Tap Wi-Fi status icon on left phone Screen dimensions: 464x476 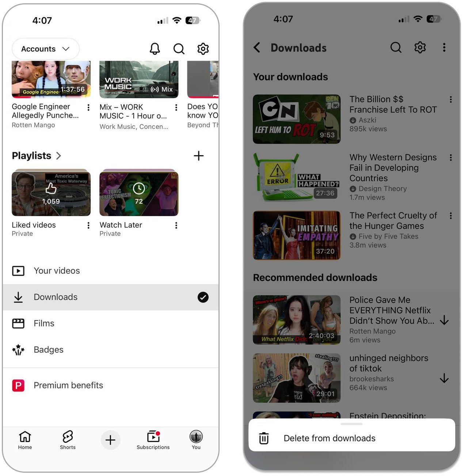(177, 20)
